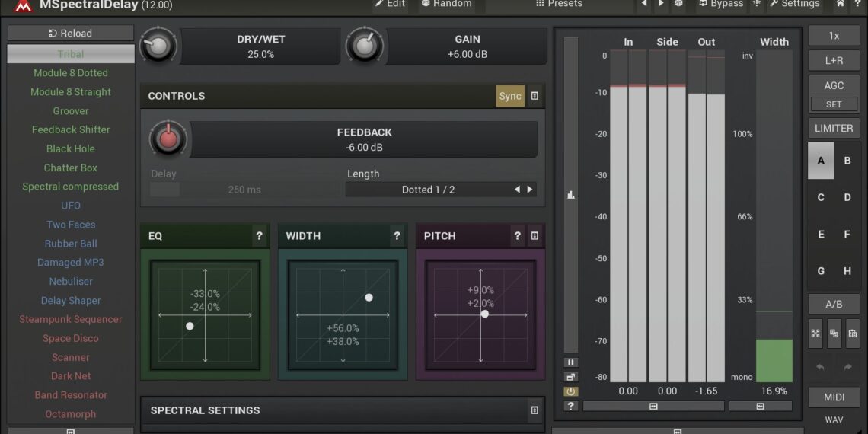Pause the meters with the pause icon
The width and height of the screenshot is (868, 434).
(571, 362)
